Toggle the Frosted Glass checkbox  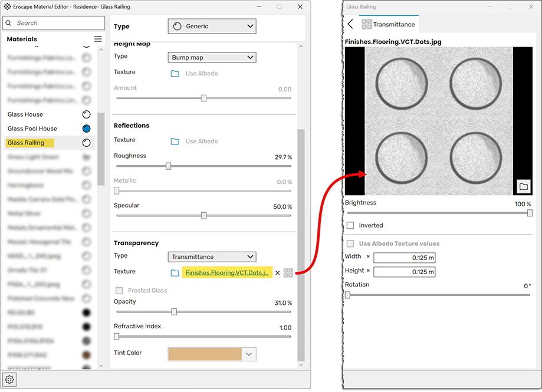click(120, 291)
